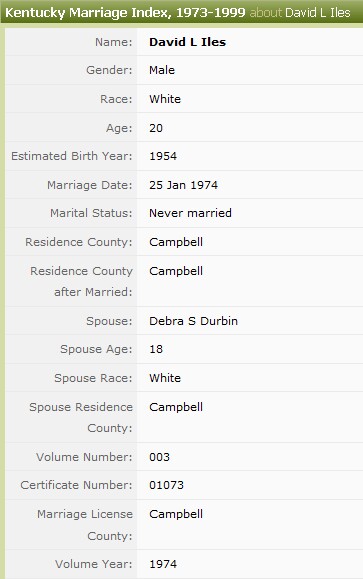Click the Residence County after Married value

tap(176, 271)
